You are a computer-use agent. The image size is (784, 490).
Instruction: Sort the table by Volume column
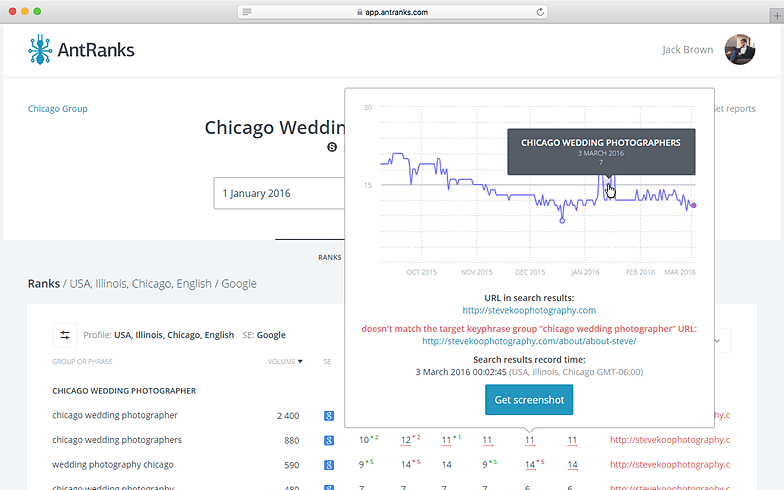tap(284, 361)
